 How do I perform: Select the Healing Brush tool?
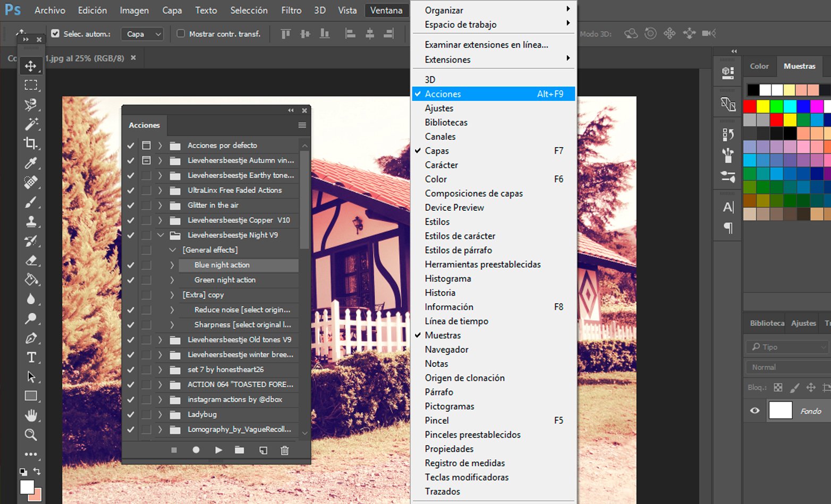[31, 183]
